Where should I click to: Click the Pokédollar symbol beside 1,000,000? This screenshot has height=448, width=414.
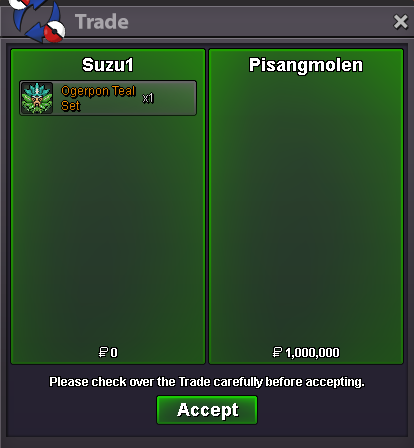(277, 352)
